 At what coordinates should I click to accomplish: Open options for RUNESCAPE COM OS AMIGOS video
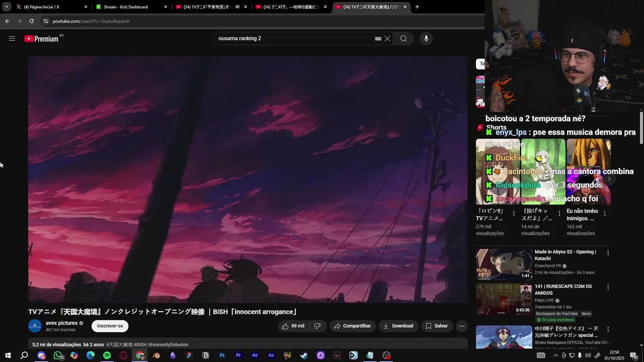(608, 288)
